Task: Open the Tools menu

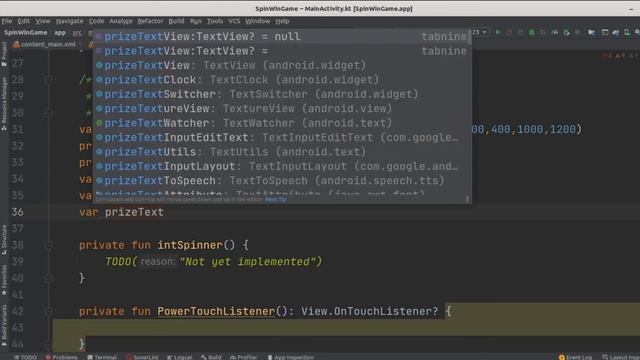Action: [x=215, y=21]
